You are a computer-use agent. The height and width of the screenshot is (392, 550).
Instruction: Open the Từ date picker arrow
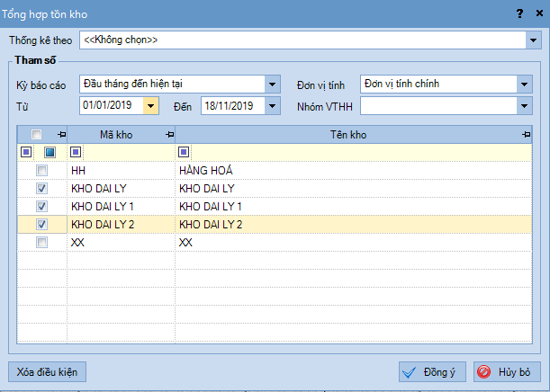click(151, 106)
